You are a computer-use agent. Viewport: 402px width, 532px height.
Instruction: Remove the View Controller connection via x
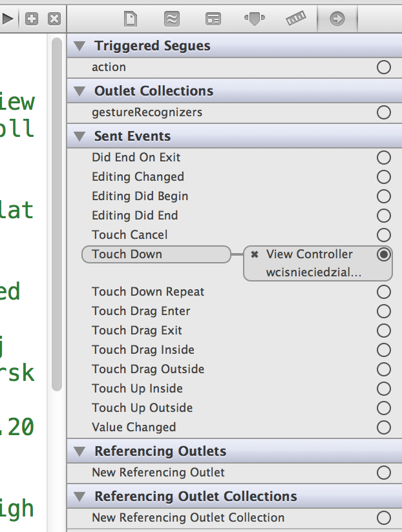pos(255,254)
